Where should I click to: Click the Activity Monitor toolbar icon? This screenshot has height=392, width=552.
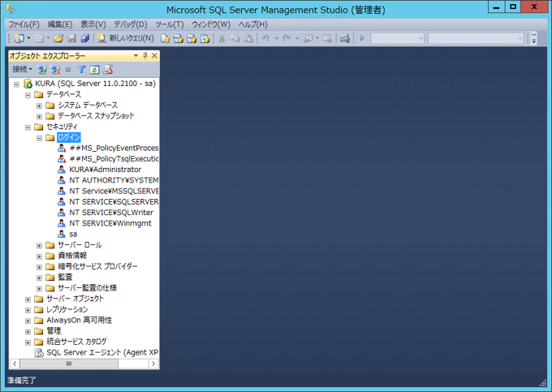point(345,38)
